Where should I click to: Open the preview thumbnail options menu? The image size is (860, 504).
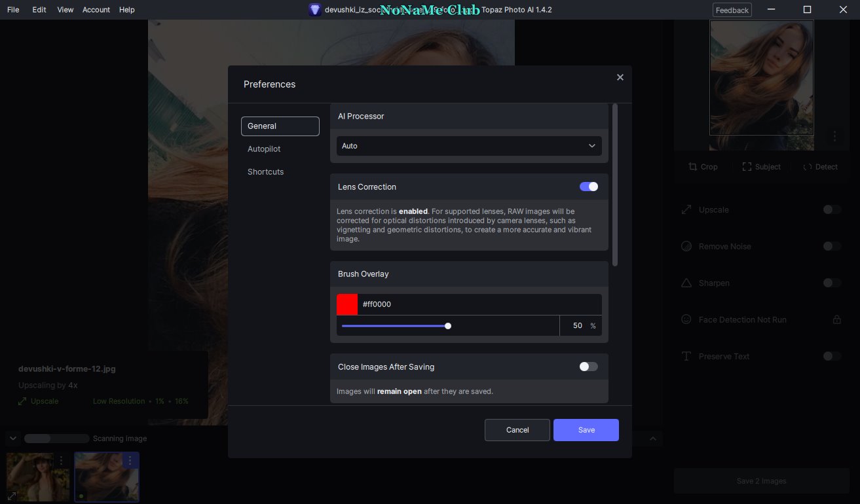point(834,136)
